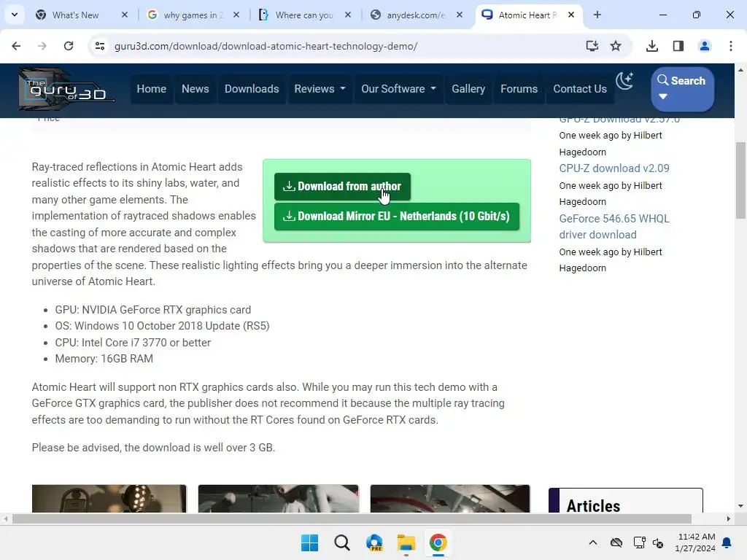Open GPU-Z Download link in sidebar
Viewport: 747px width, 560px height.
619,120
